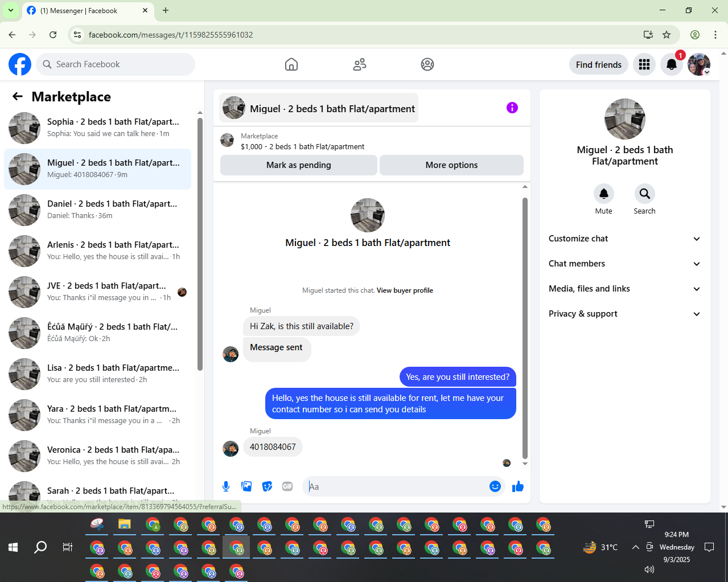Expand Chat members section

pyautogui.click(x=624, y=264)
